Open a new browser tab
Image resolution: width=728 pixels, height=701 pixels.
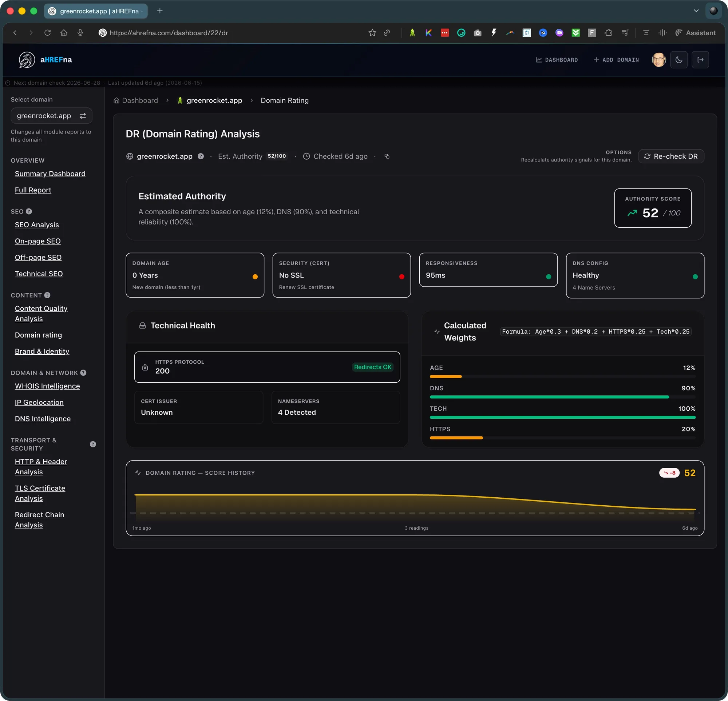coord(160,11)
